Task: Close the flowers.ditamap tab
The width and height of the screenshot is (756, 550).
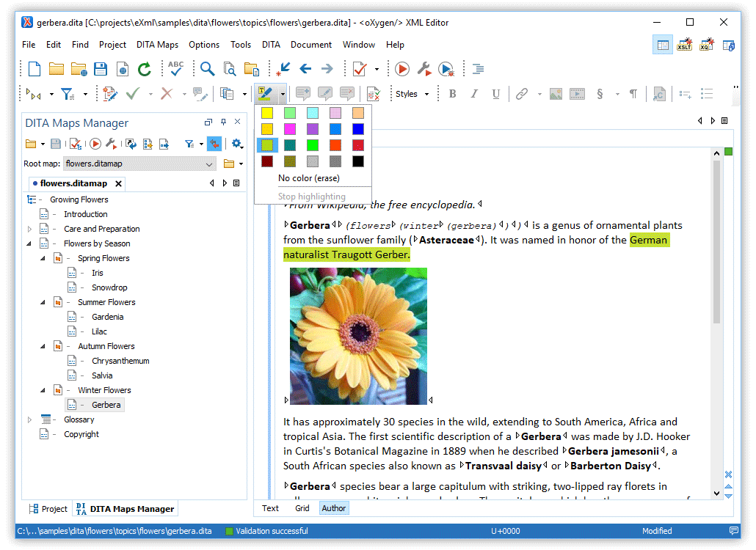Action: pyautogui.click(x=118, y=183)
